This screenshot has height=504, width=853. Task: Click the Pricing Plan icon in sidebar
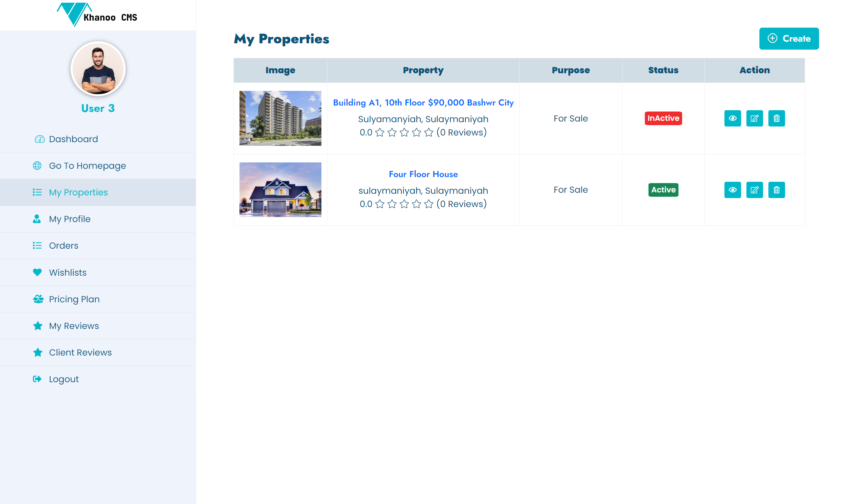click(38, 299)
